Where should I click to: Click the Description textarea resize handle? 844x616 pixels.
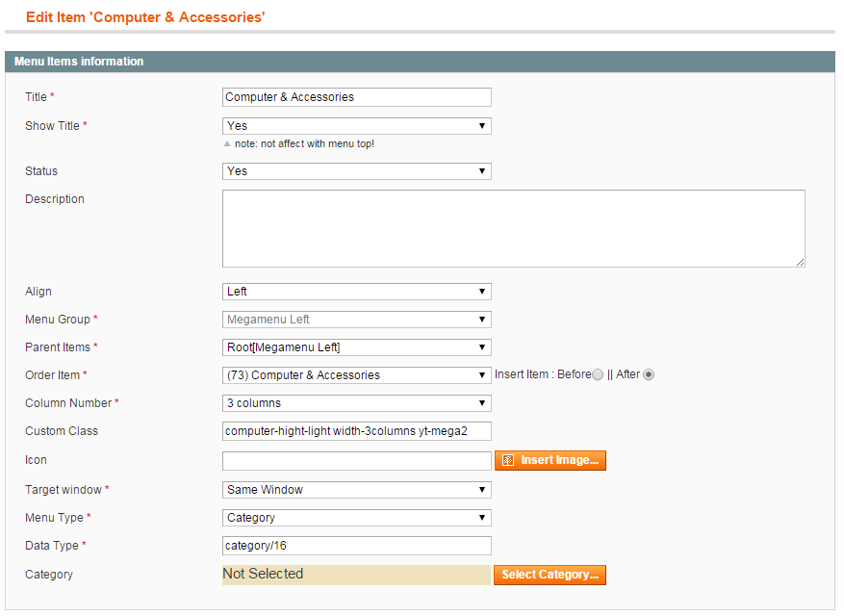point(800,262)
